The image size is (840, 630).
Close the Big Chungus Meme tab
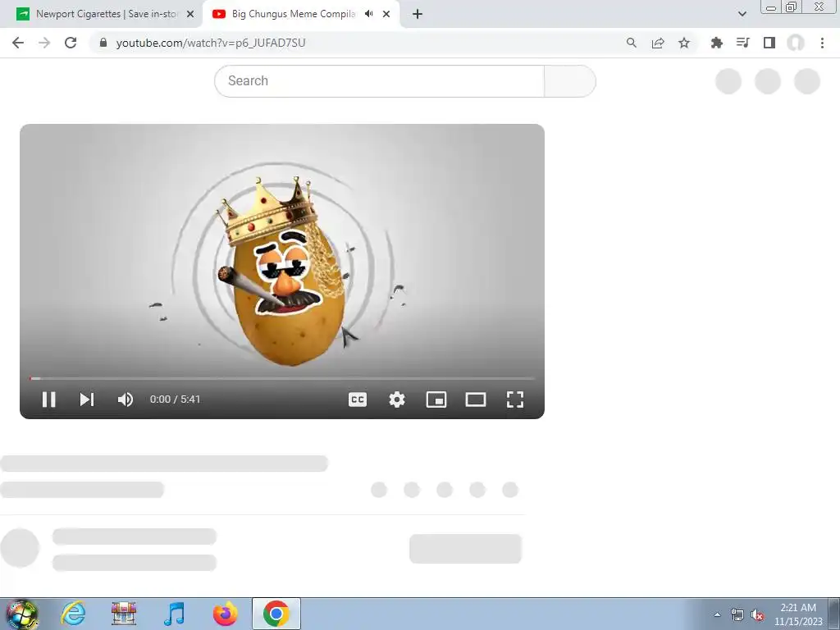click(386, 15)
